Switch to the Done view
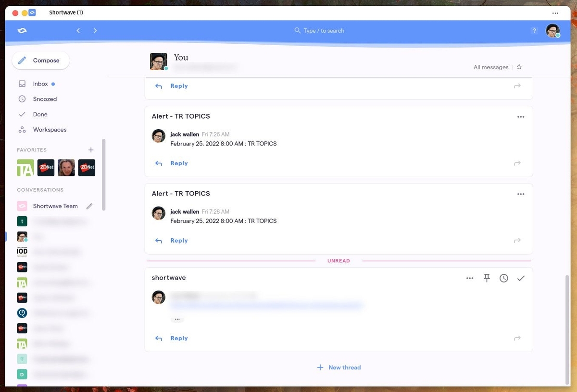Screen dimensions: 577x392 click(40, 114)
